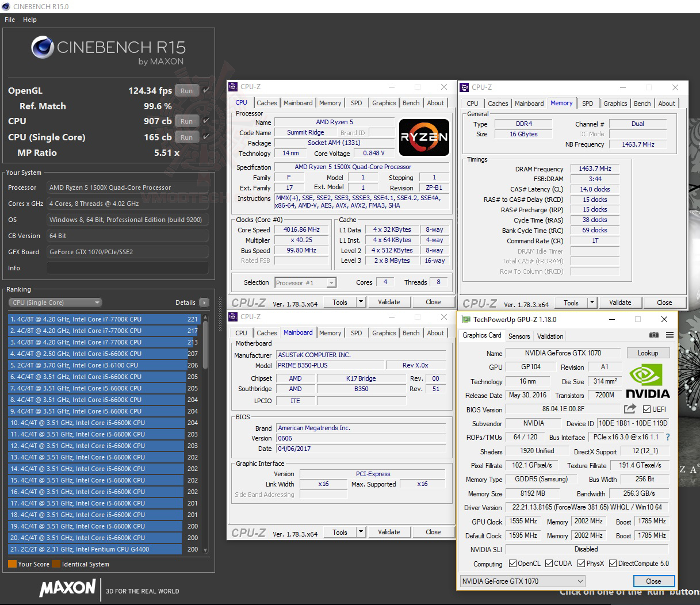Open Bench tab in CPU-Z Mainboard window
The image size is (700, 605).
pos(411,333)
